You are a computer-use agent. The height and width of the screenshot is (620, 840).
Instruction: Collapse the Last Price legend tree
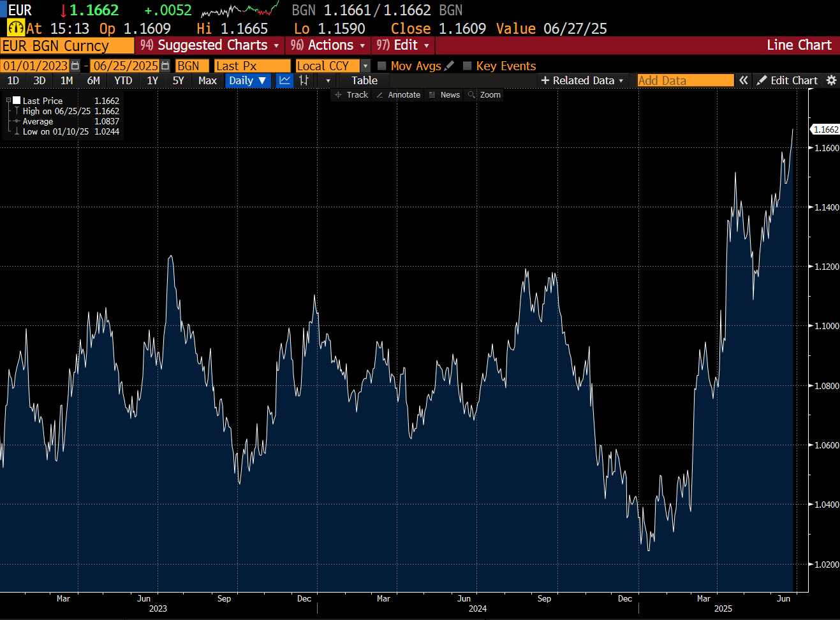coord(8,101)
